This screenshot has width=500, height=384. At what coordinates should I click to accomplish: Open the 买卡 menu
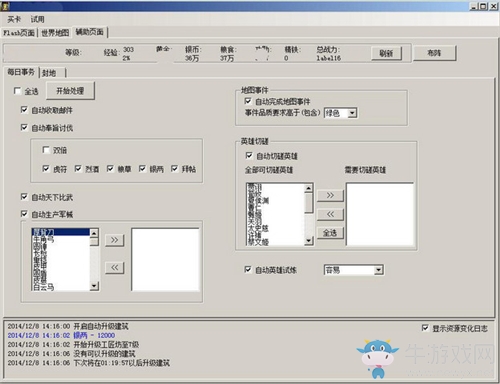pos(14,19)
